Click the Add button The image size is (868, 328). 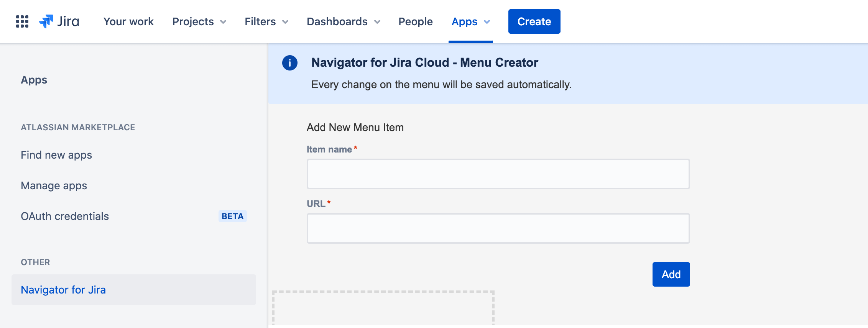point(671,274)
